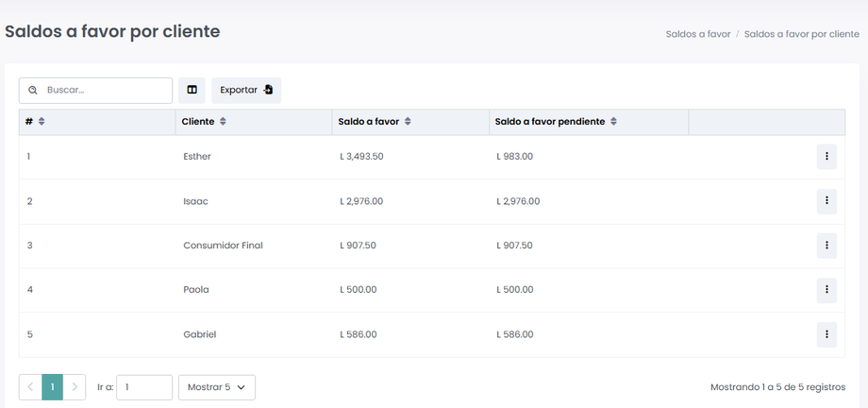Image resolution: width=868 pixels, height=408 pixels.
Task: Sort table by Cliente column
Action: (223, 122)
